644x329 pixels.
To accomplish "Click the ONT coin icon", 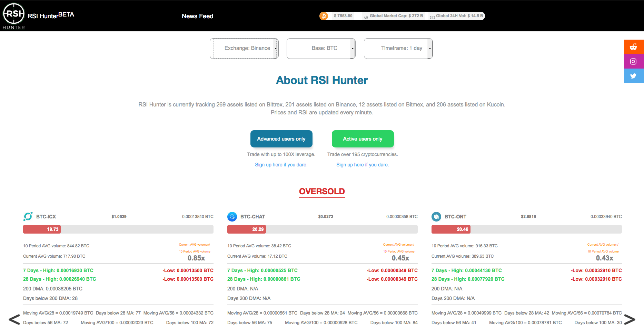I will pyautogui.click(x=436, y=217).
